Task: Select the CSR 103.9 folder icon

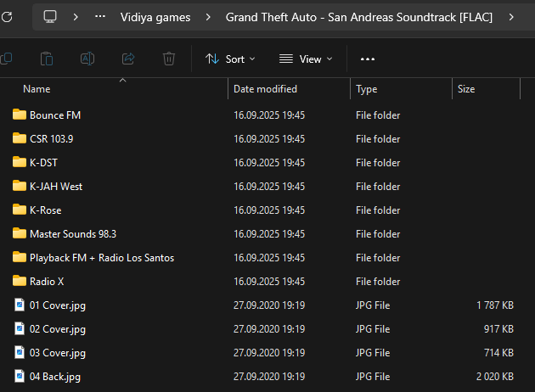Action: (x=19, y=138)
